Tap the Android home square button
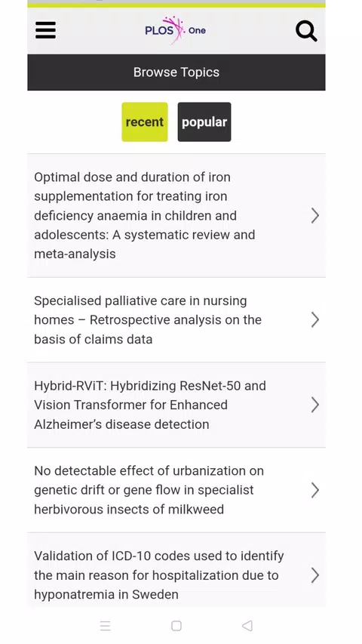 pos(176,626)
